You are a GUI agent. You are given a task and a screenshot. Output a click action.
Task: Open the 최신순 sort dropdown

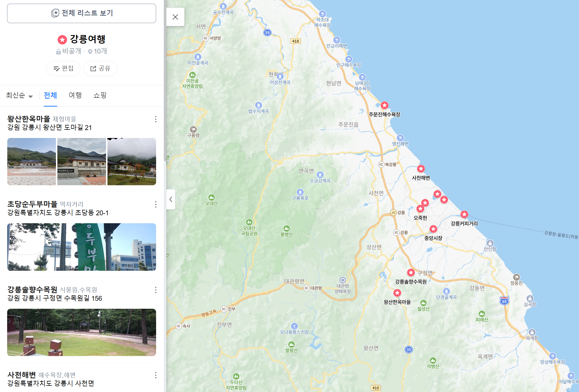pos(19,95)
